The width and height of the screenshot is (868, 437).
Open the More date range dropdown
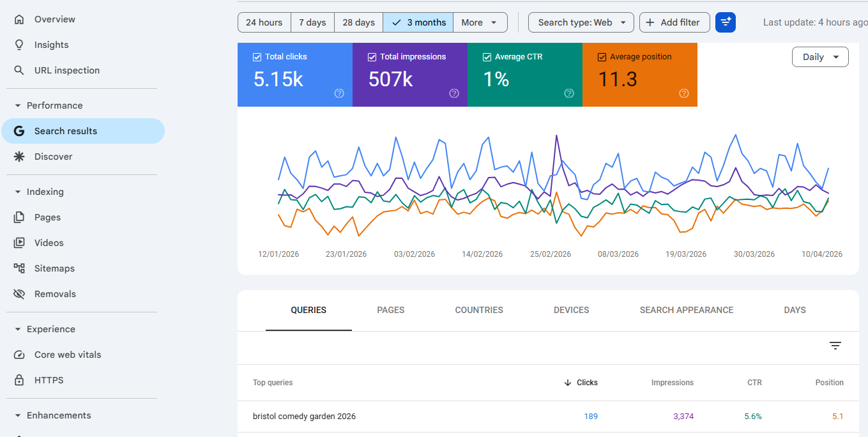(x=480, y=22)
